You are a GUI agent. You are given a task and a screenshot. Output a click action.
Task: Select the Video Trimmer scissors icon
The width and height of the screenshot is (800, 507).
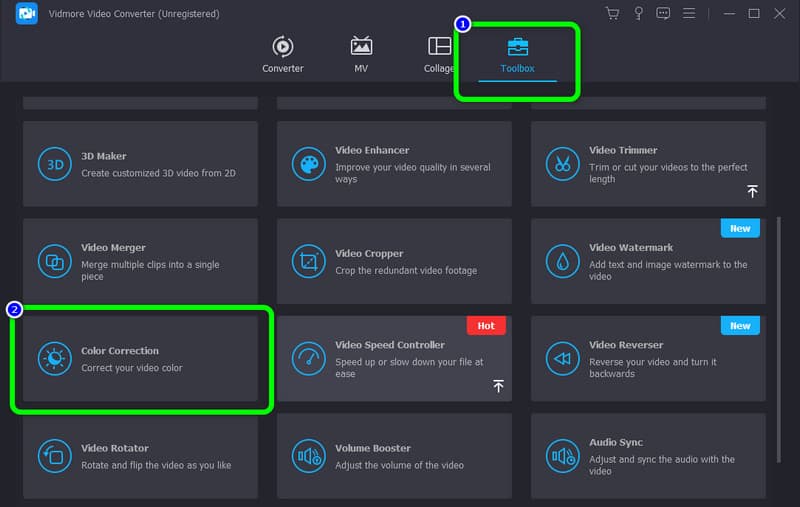pyautogui.click(x=563, y=164)
